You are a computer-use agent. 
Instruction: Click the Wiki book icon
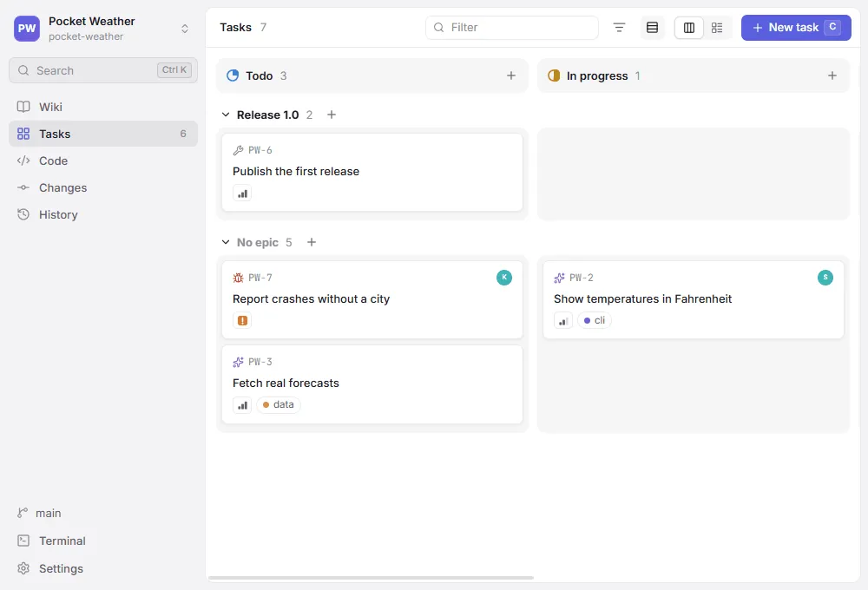pos(23,107)
